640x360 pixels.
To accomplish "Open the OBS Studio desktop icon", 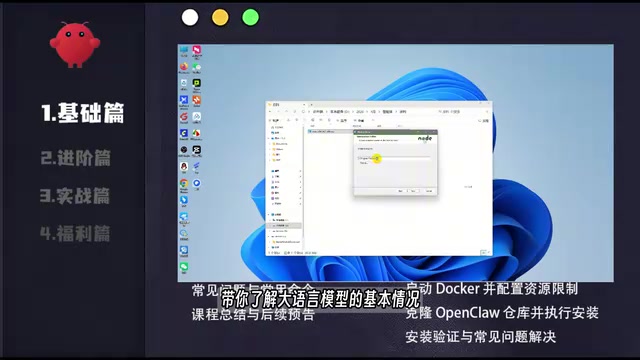I will pyautogui.click(x=184, y=151).
